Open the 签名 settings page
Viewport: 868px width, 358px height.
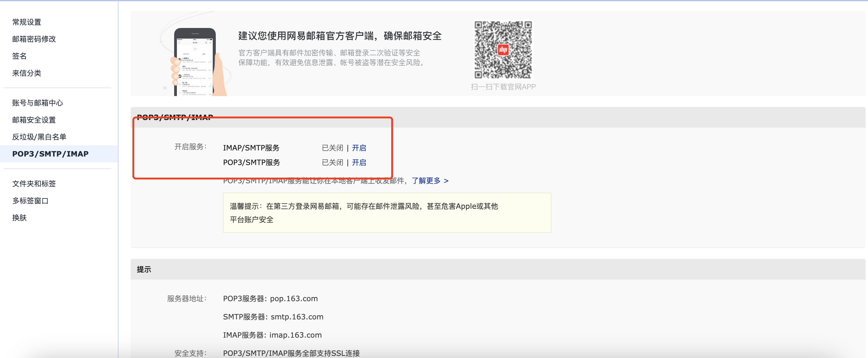(19, 56)
